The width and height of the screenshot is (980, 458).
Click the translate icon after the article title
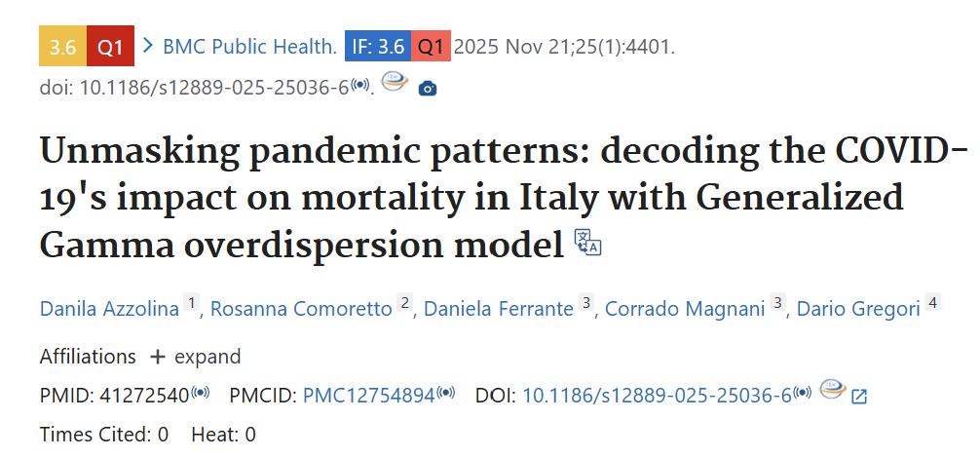point(587,243)
